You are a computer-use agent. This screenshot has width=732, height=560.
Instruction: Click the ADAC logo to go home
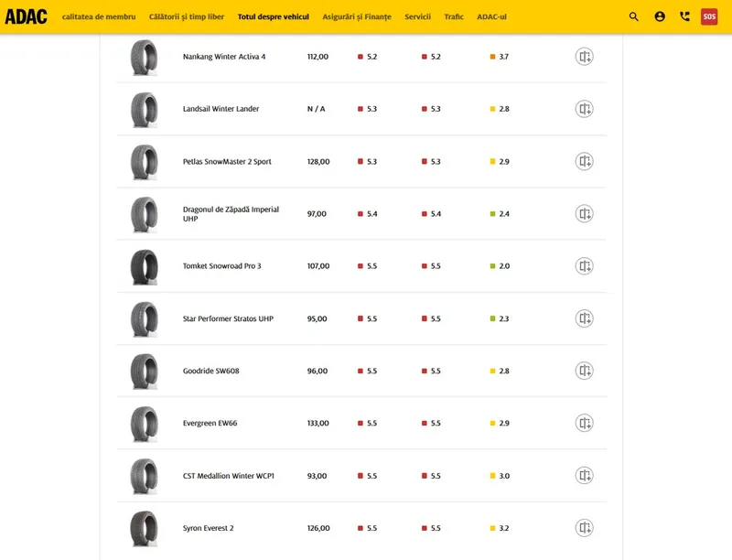tap(27, 16)
